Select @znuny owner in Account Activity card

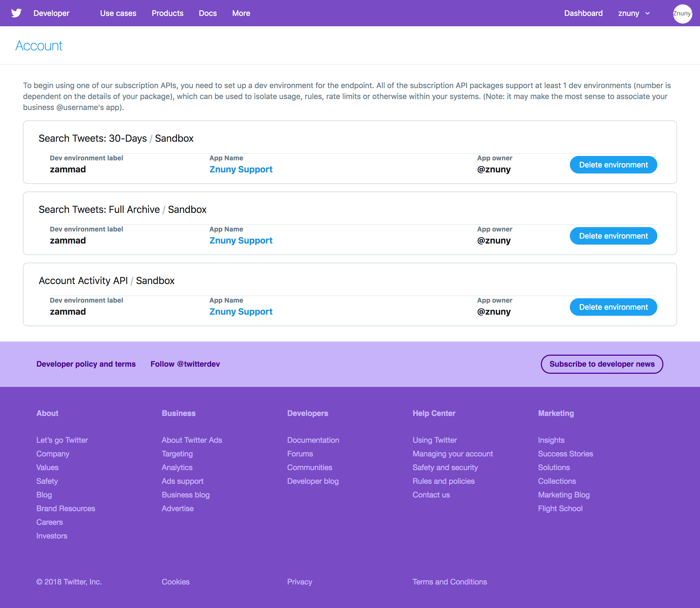pyautogui.click(x=494, y=312)
